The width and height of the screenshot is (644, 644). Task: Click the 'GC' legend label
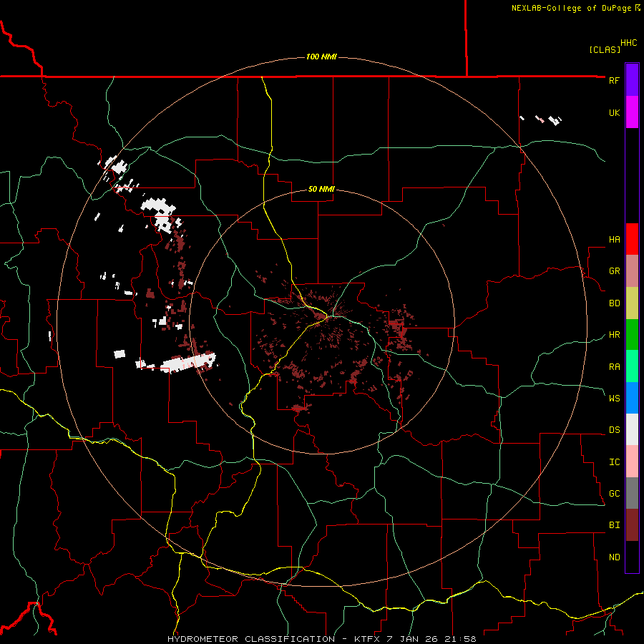614,493
